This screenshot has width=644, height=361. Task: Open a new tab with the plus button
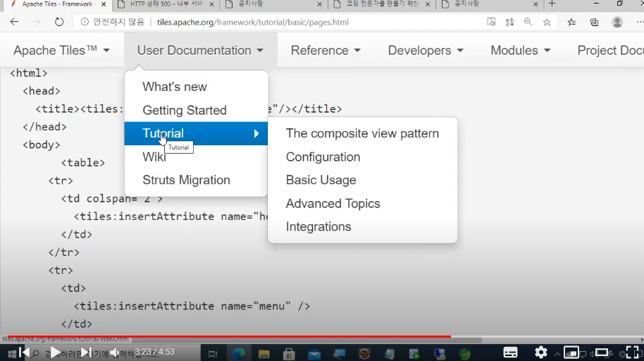click(x=552, y=4)
